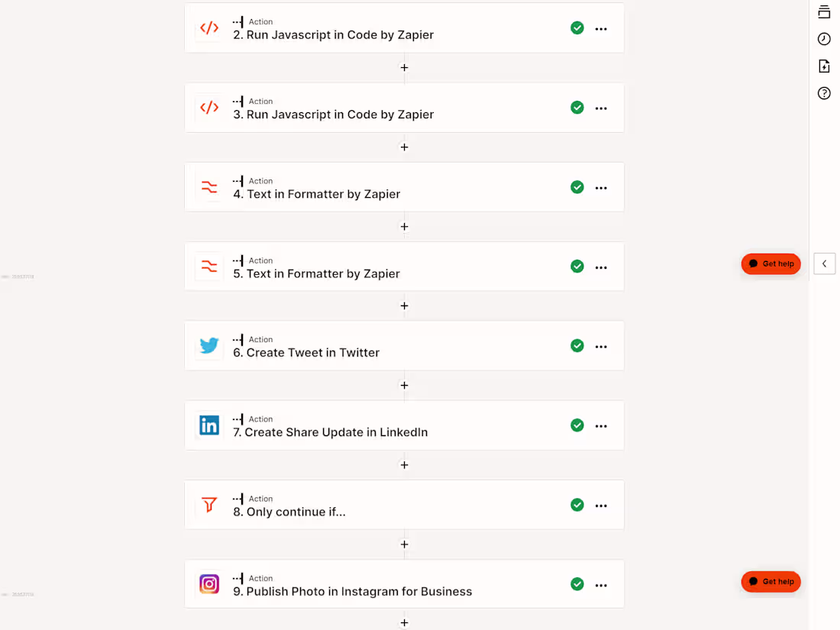Click the green status check on step 2
840x630 pixels.
[577, 28]
